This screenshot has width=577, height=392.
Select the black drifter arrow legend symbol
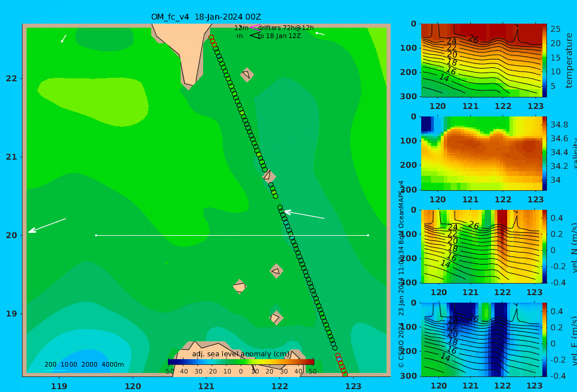pyautogui.click(x=254, y=36)
